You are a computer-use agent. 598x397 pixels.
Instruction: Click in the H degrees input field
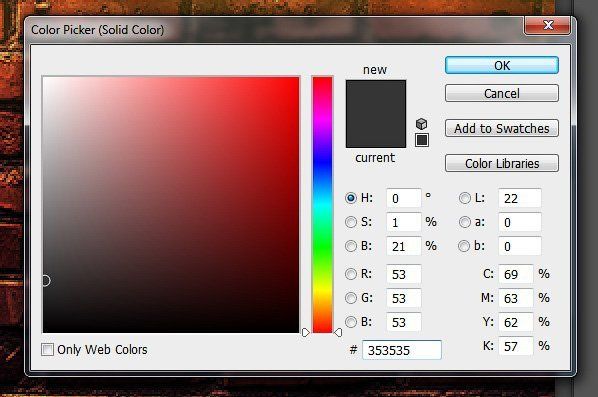tap(403, 198)
